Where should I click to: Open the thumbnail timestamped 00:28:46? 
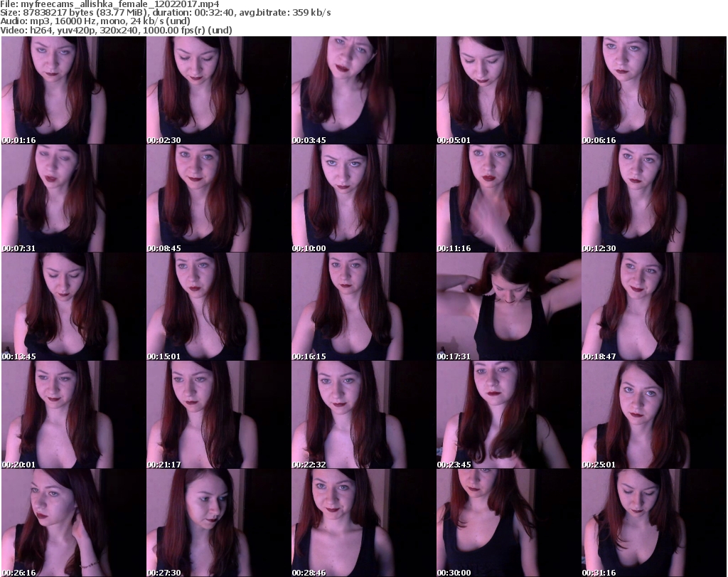(363, 523)
